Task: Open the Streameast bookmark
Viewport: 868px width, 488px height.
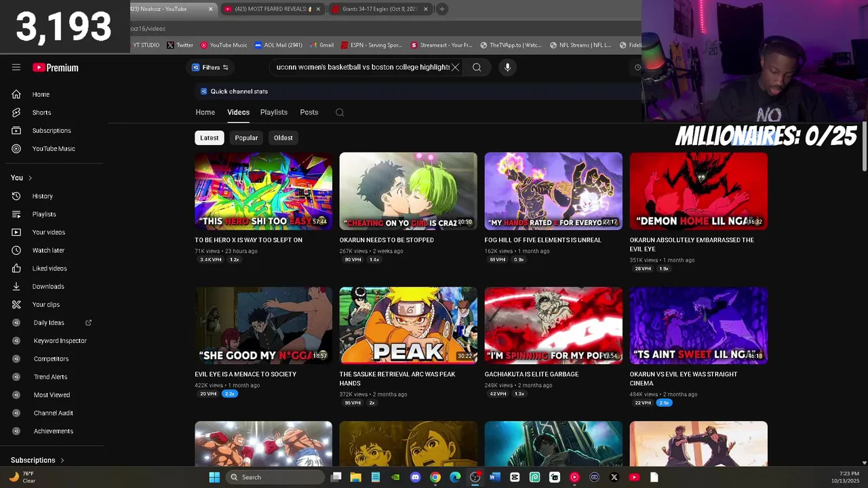Action: pos(441,45)
